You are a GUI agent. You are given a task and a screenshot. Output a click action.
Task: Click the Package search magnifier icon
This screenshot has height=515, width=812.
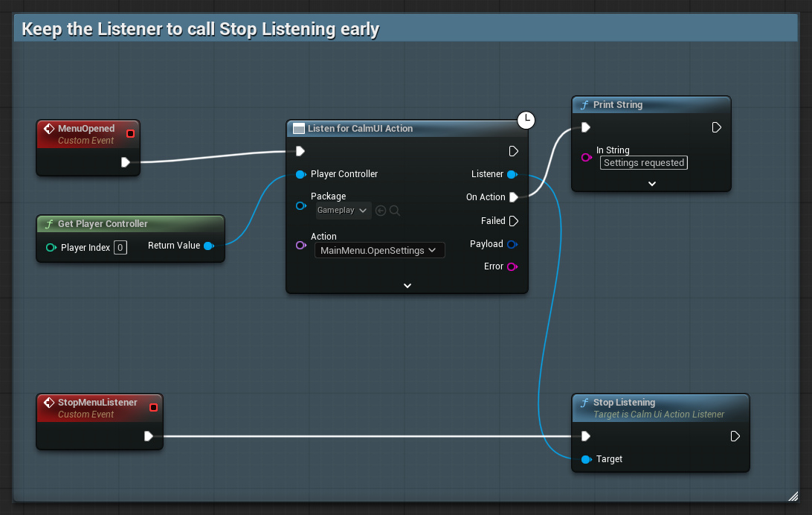click(x=395, y=211)
